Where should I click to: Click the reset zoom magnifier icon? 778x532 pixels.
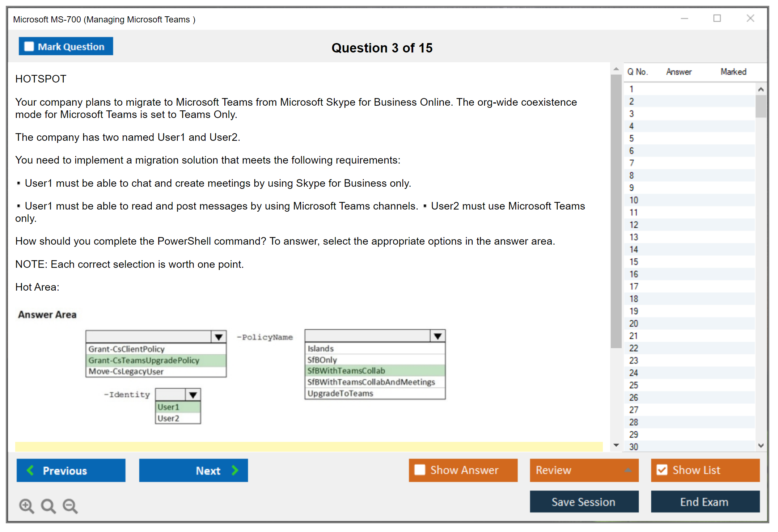click(48, 506)
